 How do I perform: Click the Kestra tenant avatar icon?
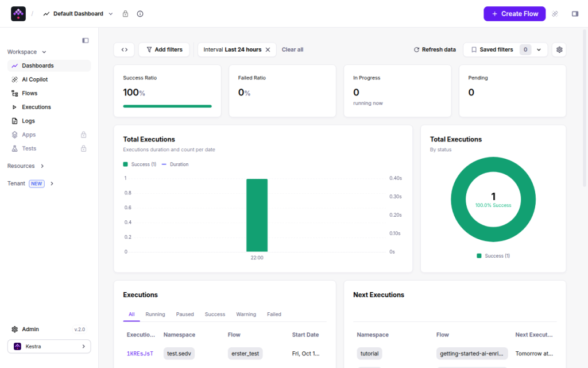tap(17, 346)
